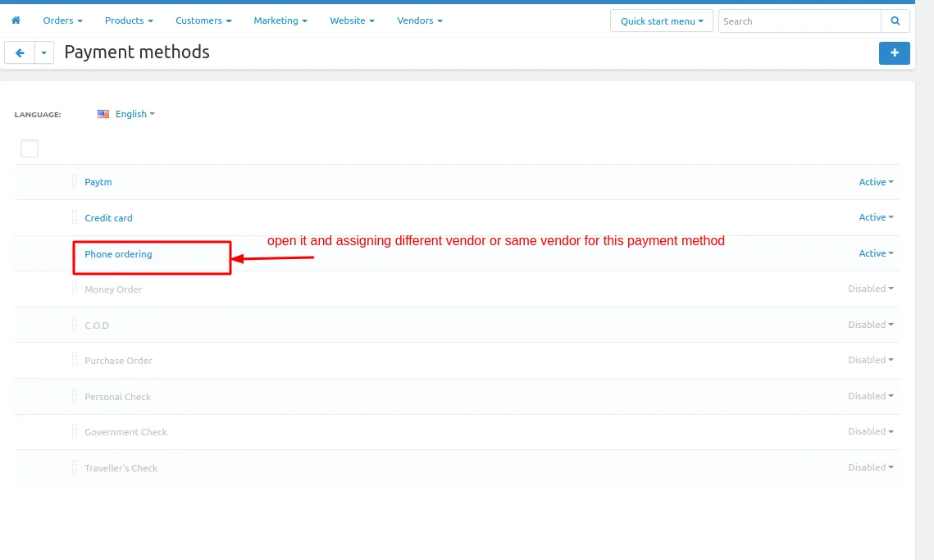This screenshot has width=934, height=560.
Task: Click the Payment methods page title
Action: [137, 52]
